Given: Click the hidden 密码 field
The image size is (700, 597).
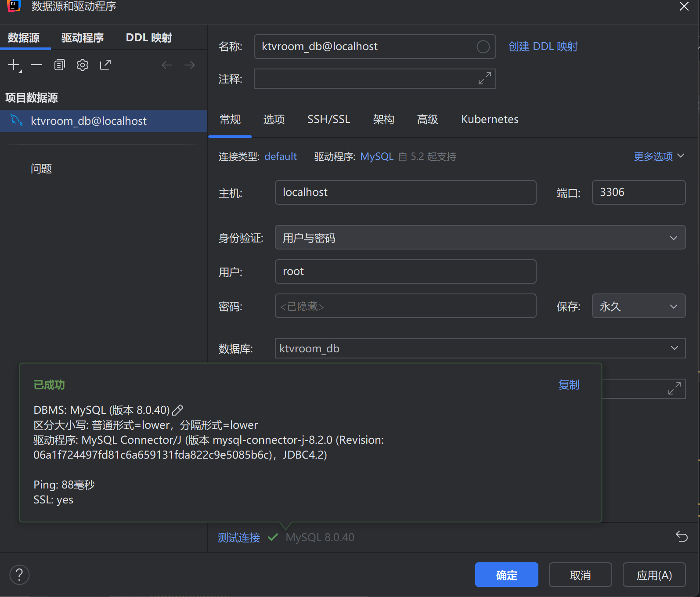Looking at the screenshot, I should (x=405, y=306).
